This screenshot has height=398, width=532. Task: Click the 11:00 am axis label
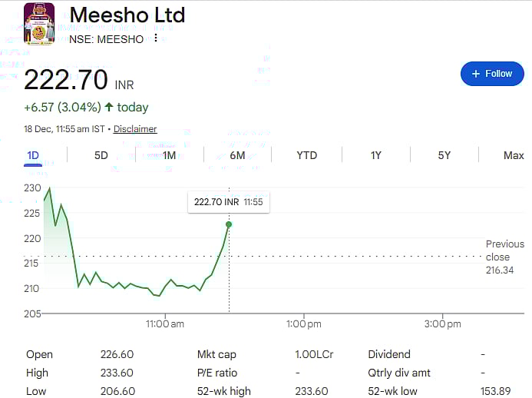[x=165, y=324]
